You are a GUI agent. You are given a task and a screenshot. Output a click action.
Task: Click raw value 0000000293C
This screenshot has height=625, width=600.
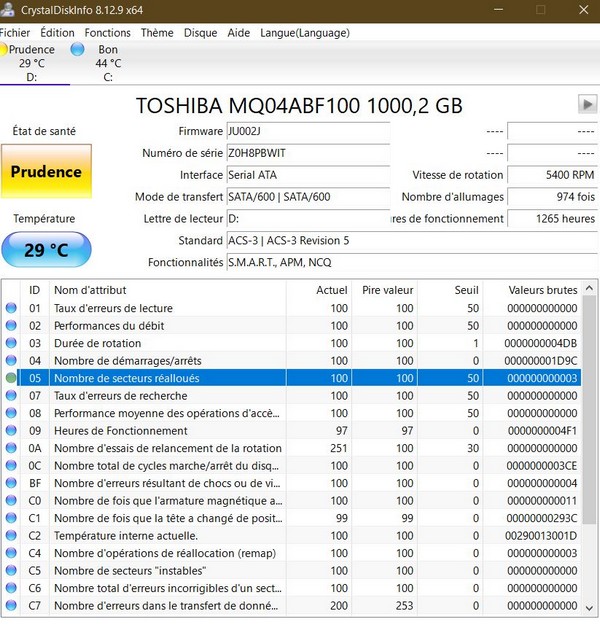(x=542, y=518)
